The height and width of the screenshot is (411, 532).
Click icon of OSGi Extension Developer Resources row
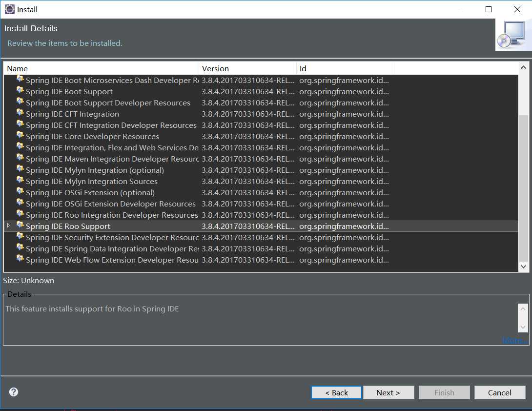(x=20, y=203)
